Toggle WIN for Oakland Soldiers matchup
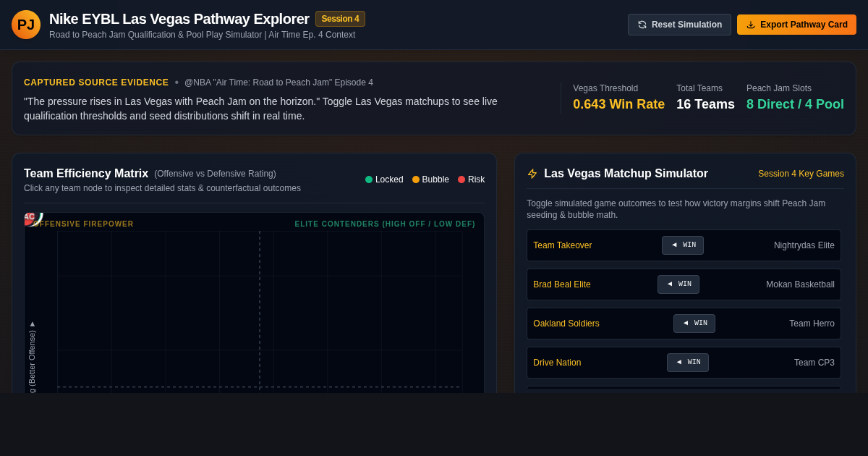The width and height of the screenshot is (868, 456). coord(694,324)
